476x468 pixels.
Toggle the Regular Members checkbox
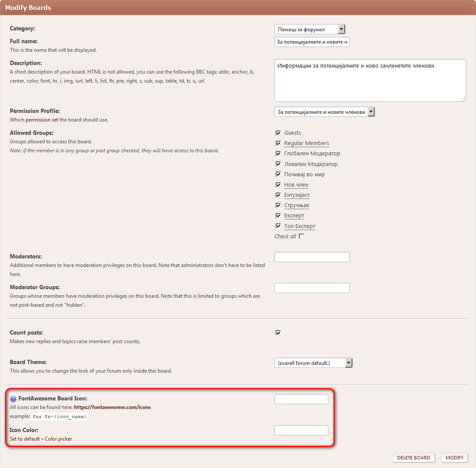pyautogui.click(x=278, y=143)
